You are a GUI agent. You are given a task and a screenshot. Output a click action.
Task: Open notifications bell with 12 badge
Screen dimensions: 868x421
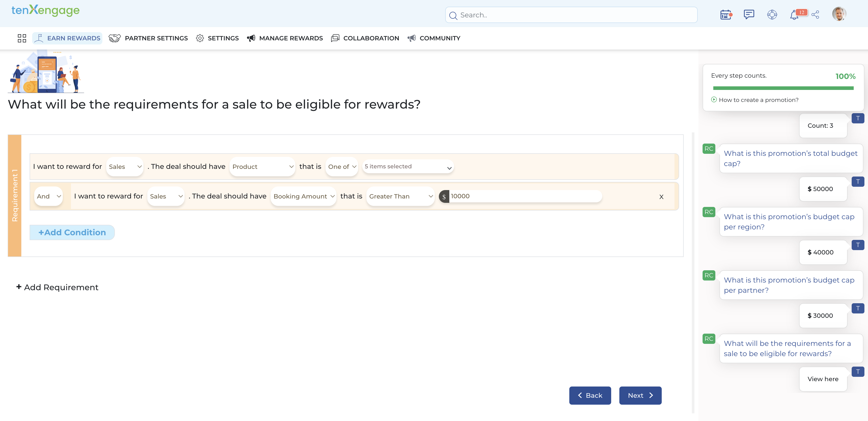click(794, 15)
